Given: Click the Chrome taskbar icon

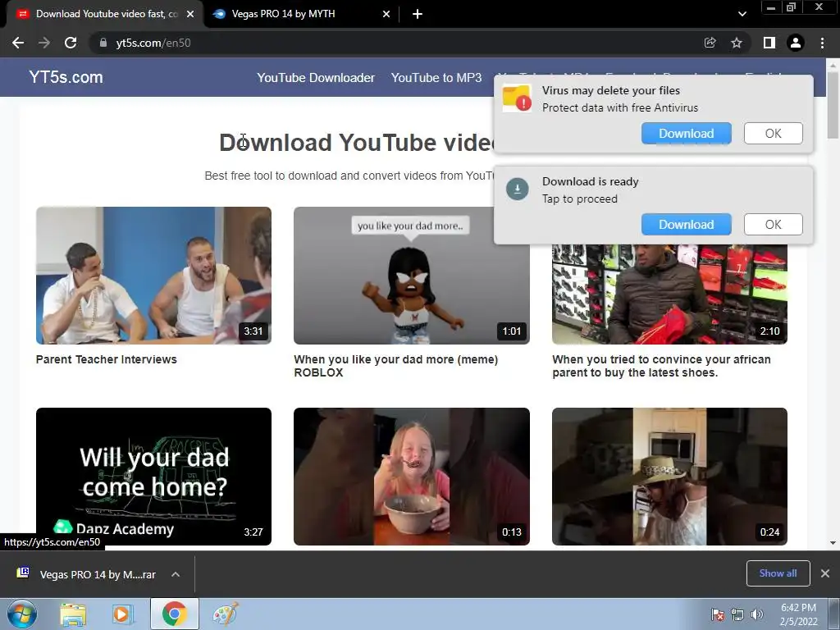Looking at the screenshot, I should 174,614.
